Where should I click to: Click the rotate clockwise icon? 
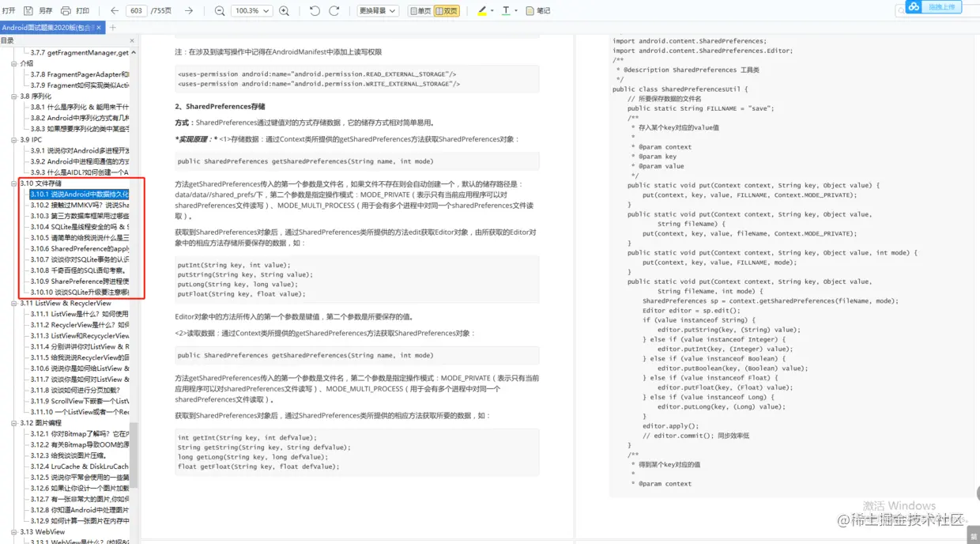(x=334, y=11)
